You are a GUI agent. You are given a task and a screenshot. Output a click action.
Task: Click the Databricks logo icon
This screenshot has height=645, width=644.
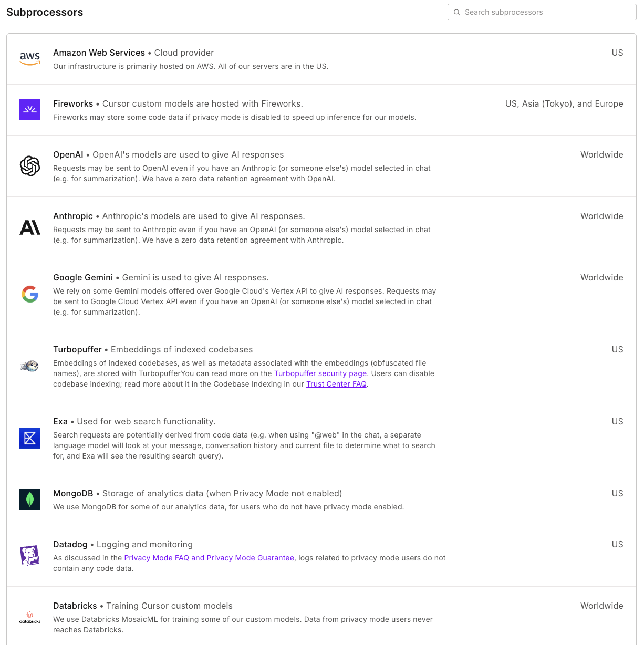30,617
